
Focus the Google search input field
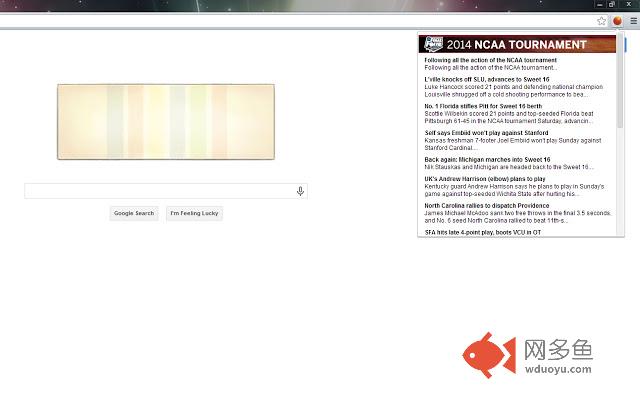click(x=166, y=191)
